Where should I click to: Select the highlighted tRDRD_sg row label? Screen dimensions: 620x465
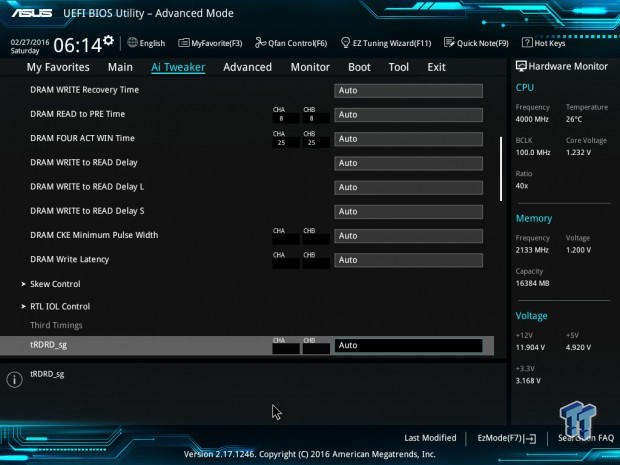pos(49,345)
